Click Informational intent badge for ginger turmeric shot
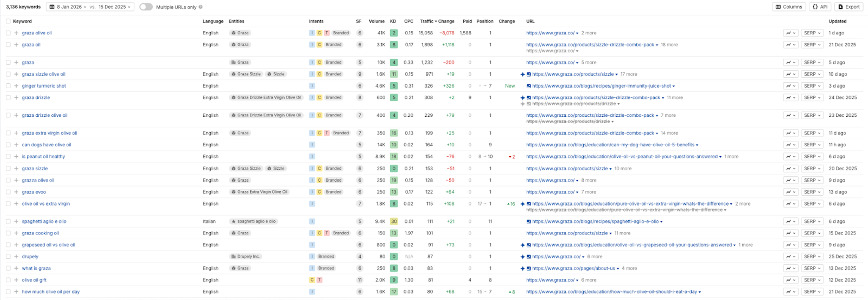 (312, 86)
